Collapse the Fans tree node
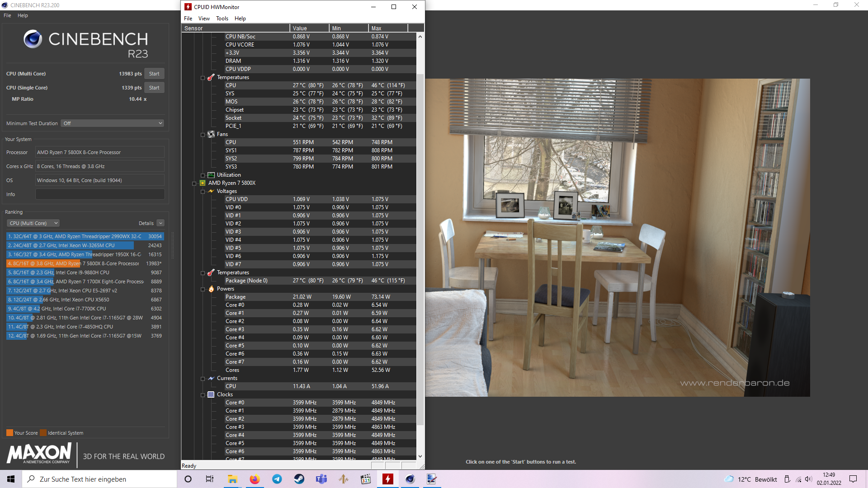 point(203,135)
